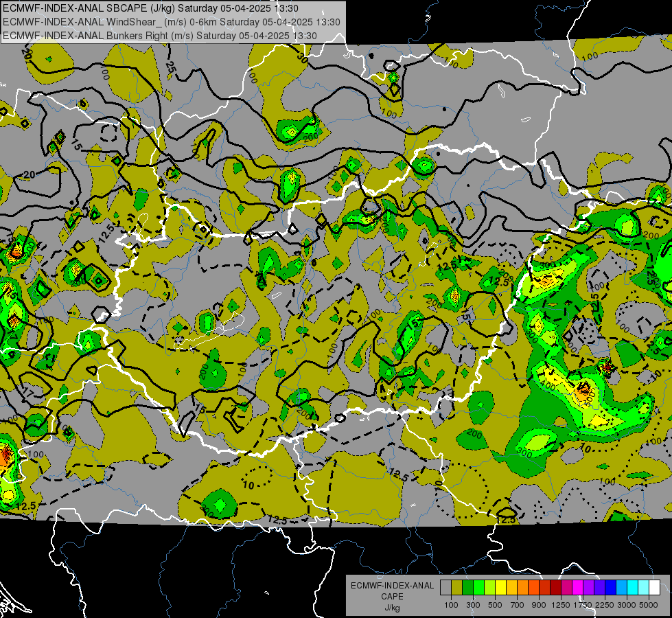
Task: Click the contour label 17 on map
Action: (27, 391)
